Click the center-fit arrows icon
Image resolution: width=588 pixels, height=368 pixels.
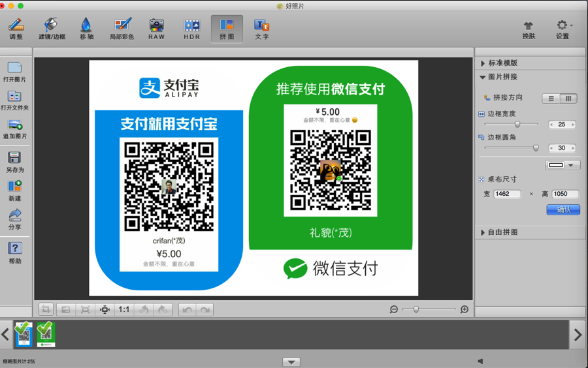105,309
